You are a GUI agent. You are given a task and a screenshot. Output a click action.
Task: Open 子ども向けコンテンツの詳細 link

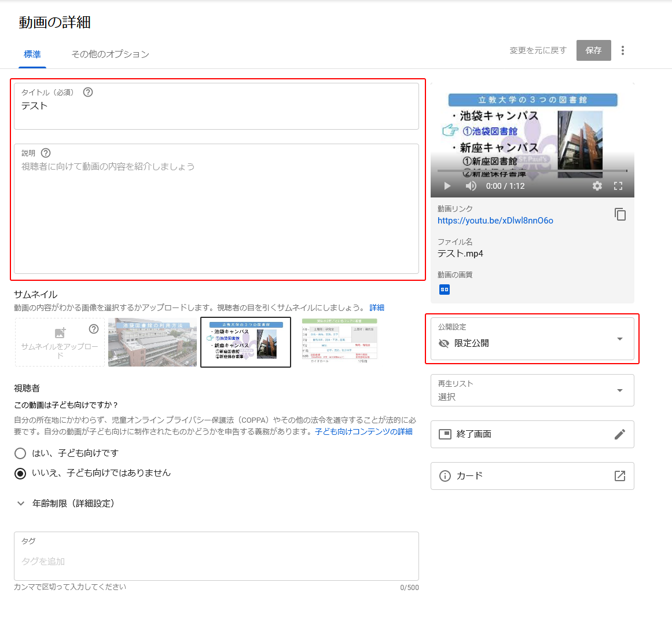(363, 431)
